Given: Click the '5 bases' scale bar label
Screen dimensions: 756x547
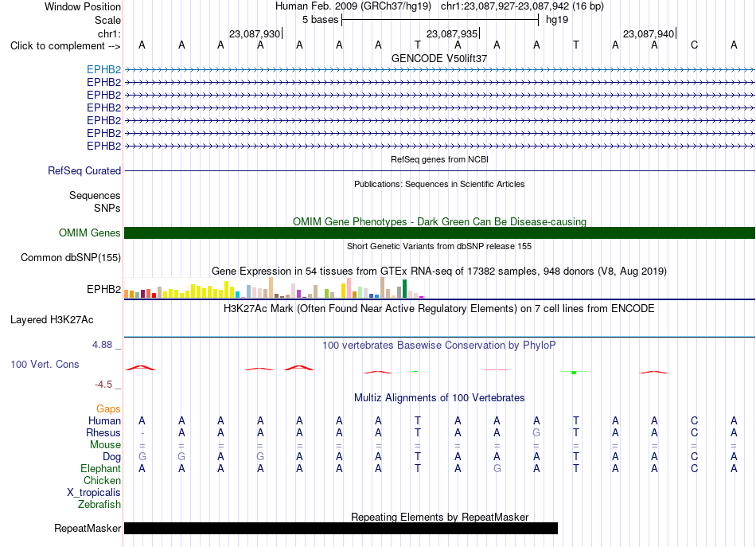Looking at the screenshot, I should pyautogui.click(x=320, y=20).
